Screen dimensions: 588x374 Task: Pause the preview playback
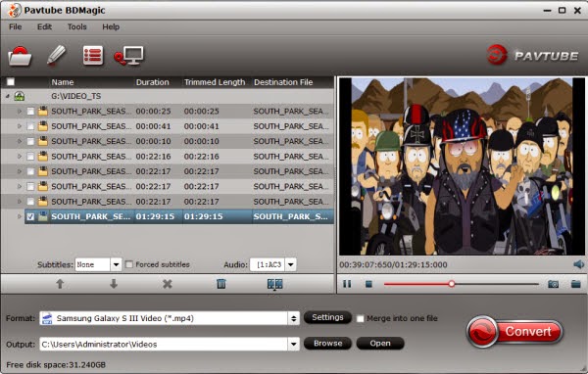[x=347, y=284]
